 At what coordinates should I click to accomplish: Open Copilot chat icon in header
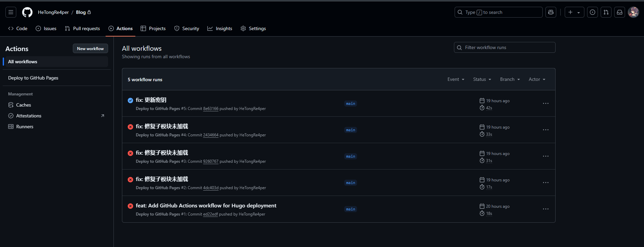tap(551, 12)
